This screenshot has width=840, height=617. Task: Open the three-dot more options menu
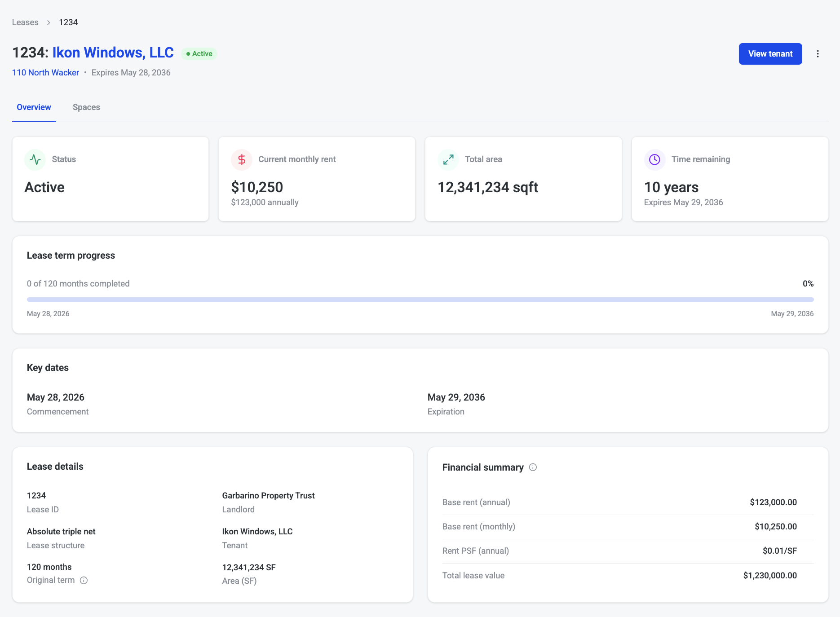(818, 54)
